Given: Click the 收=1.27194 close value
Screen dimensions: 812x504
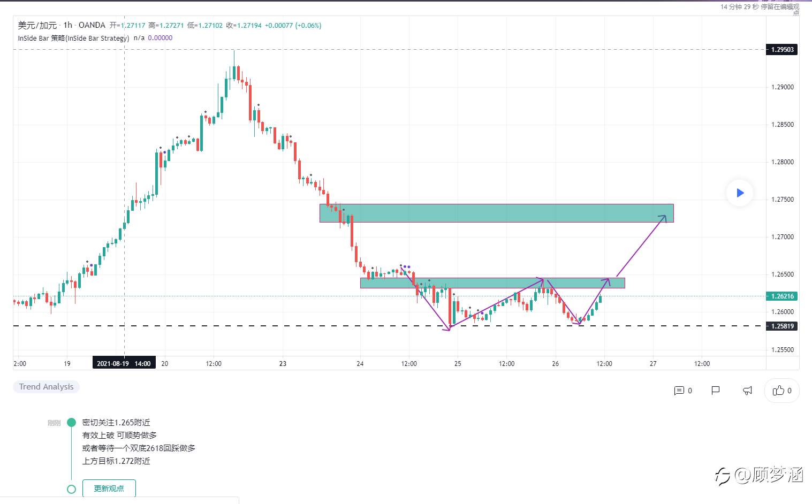Looking at the screenshot, I should point(244,25).
